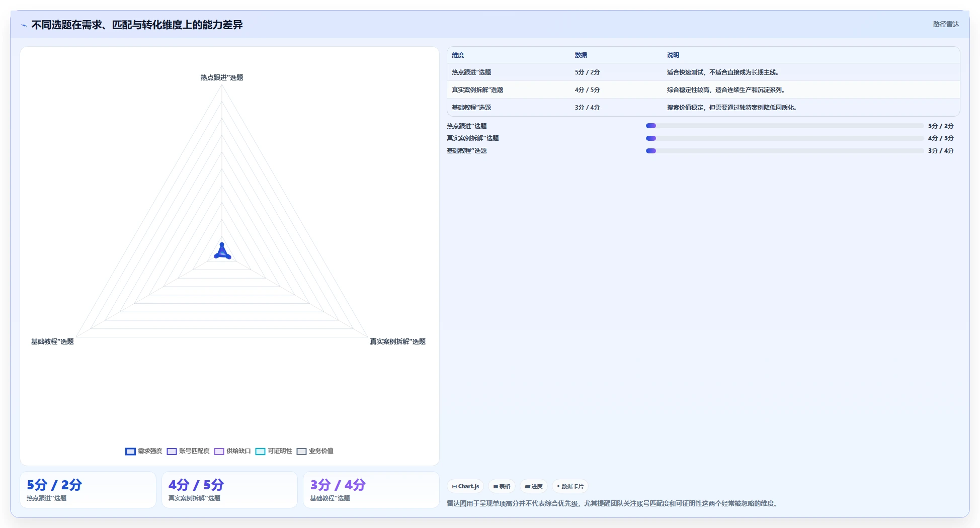Select the 热点跟进"选题 table row name
Viewport: 980px width, 528px height.
tap(471, 72)
